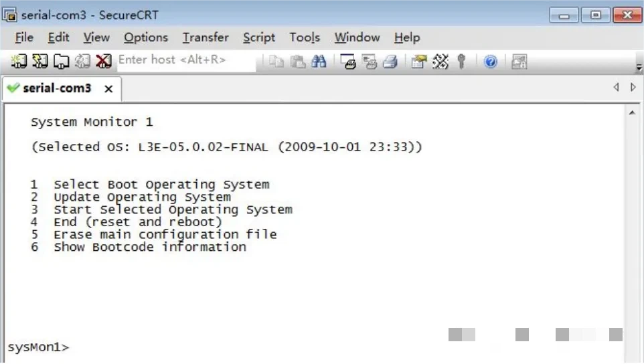Show previous tab with left arrow

[x=616, y=87]
